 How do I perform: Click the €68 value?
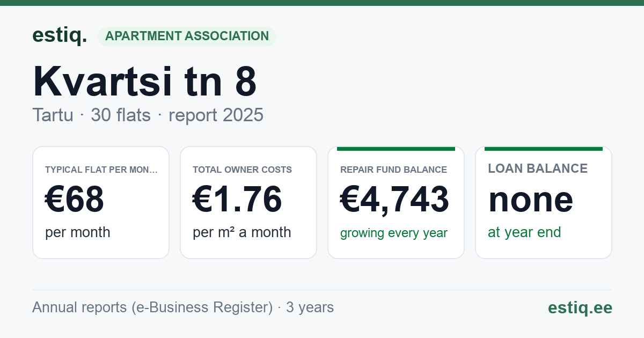[x=75, y=199]
